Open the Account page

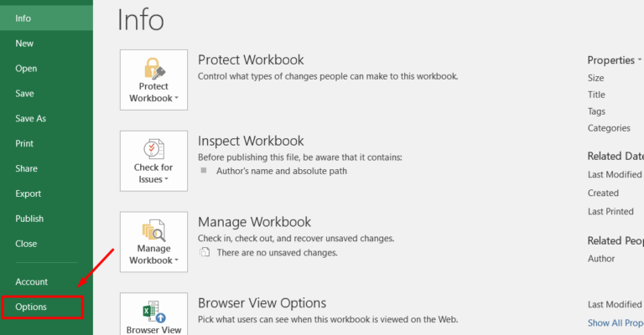pyautogui.click(x=31, y=281)
